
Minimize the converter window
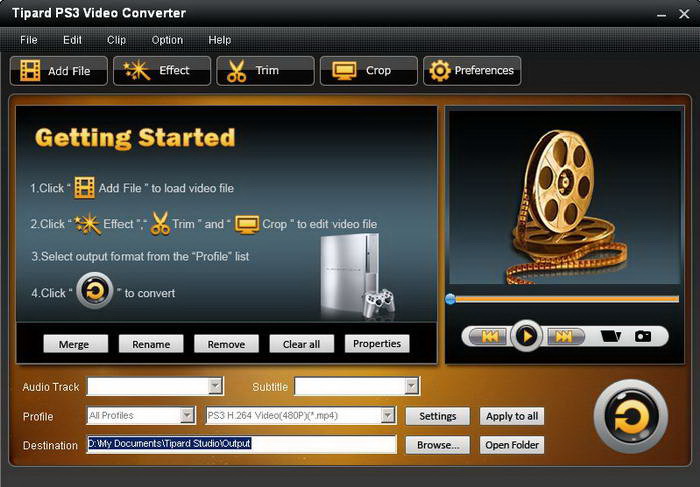(x=662, y=14)
